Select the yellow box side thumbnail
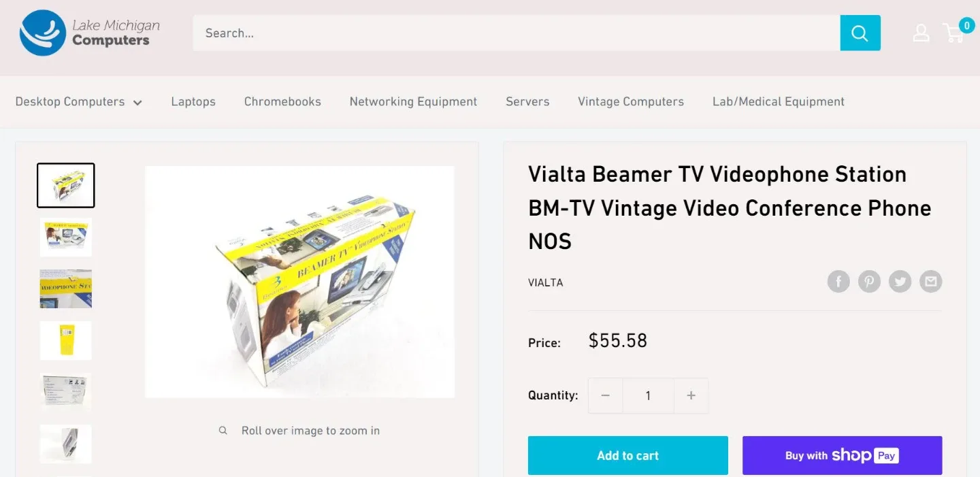The image size is (980, 477). pos(65,340)
